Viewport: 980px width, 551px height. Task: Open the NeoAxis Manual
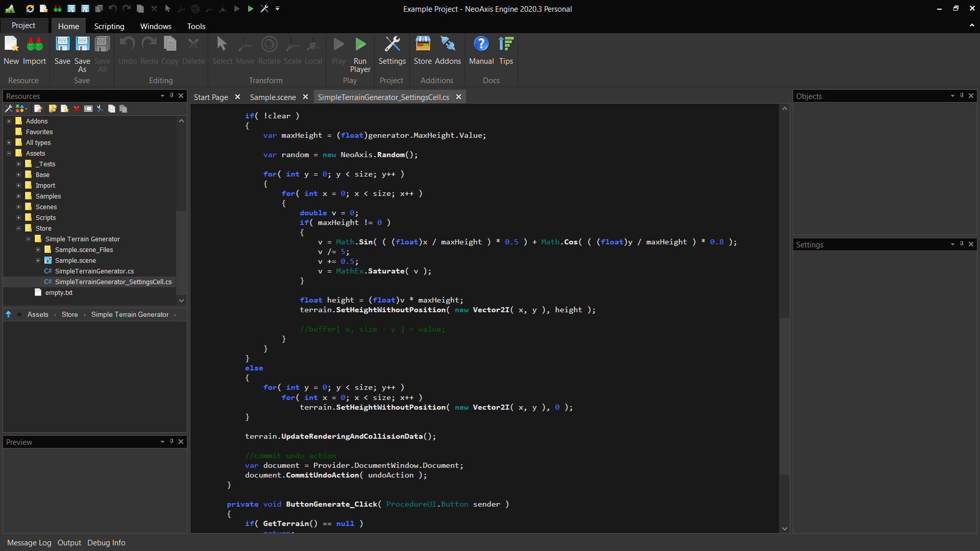pyautogui.click(x=481, y=51)
